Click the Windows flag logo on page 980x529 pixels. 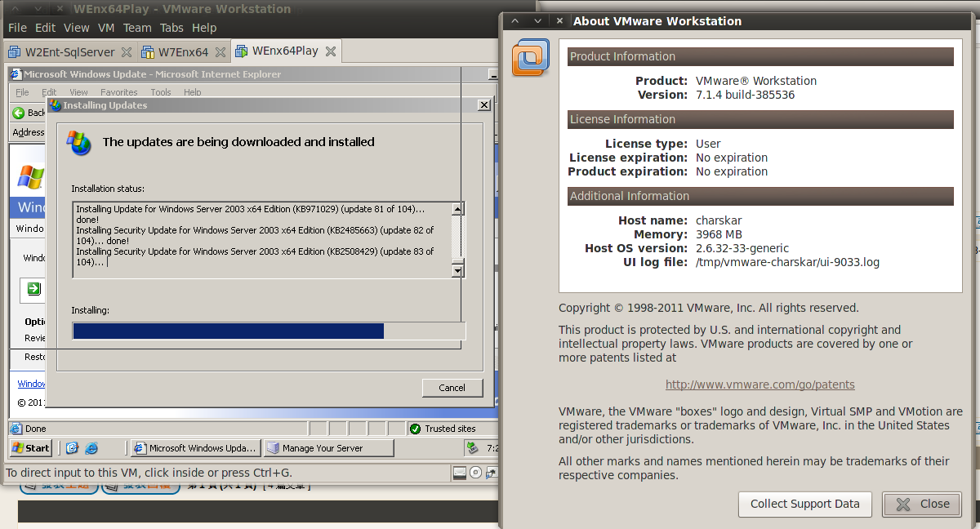click(31, 177)
